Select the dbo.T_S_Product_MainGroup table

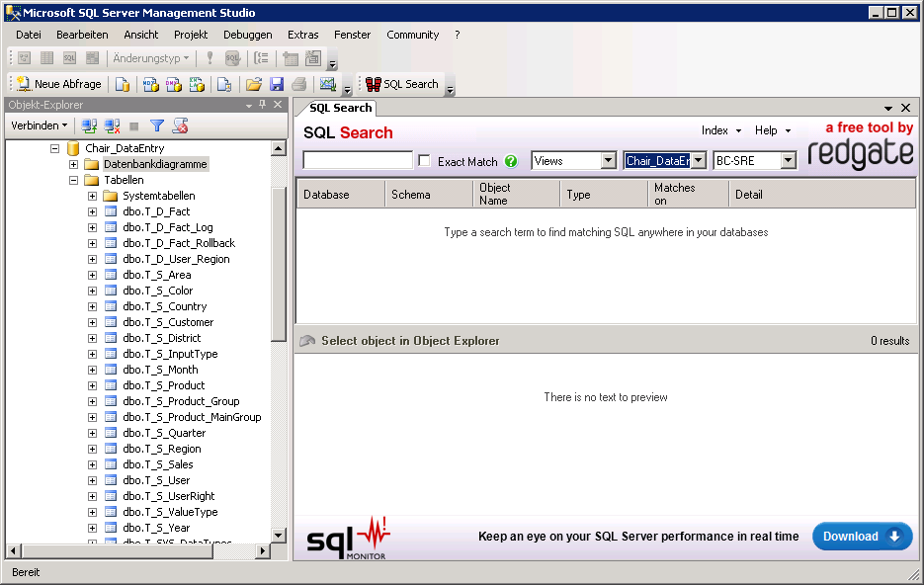tap(192, 418)
